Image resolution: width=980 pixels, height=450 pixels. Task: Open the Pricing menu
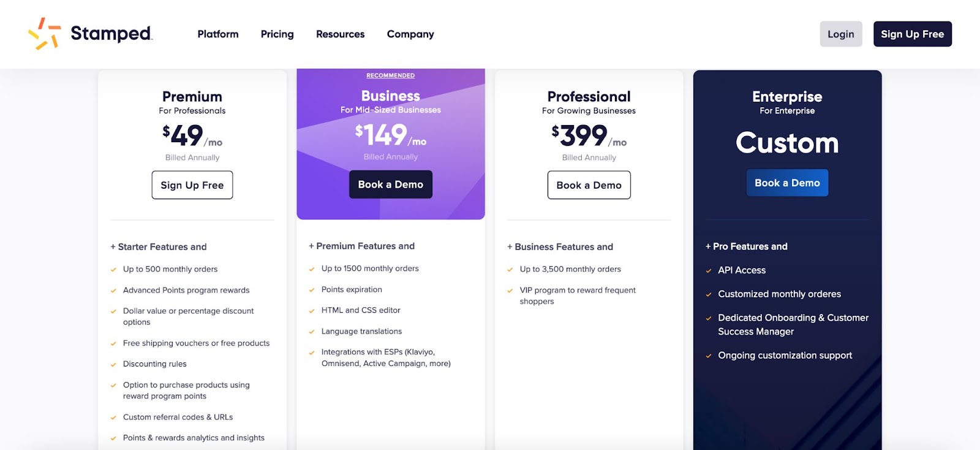pyautogui.click(x=277, y=34)
